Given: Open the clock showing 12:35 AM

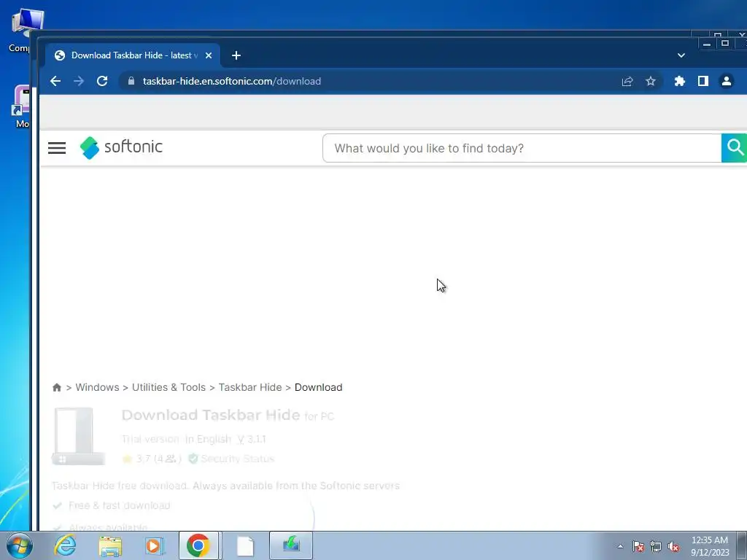Looking at the screenshot, I should [x=710, y=546].
